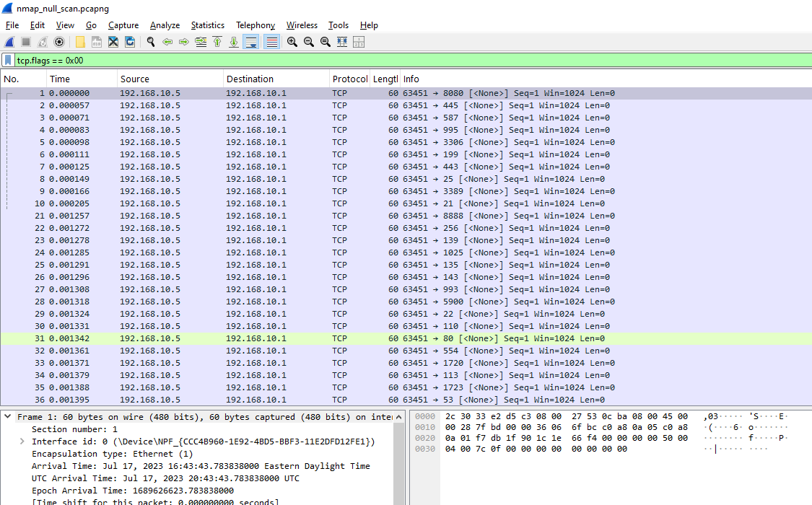The height and width of the screenshot is (505, 812).
Task: Open the Telephony menu
Action: pos(255,25)
